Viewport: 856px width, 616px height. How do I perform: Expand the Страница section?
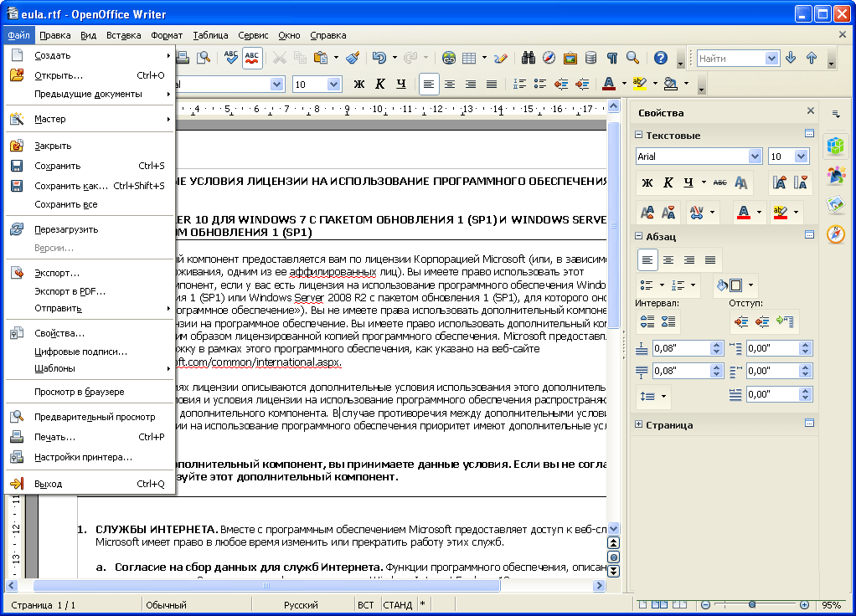point(638,424)
